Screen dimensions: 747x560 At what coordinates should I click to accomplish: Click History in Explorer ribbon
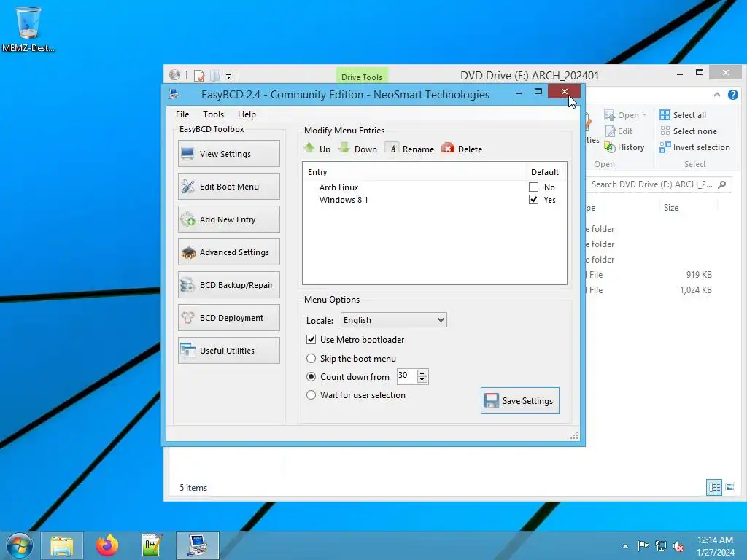coord(624,147)
